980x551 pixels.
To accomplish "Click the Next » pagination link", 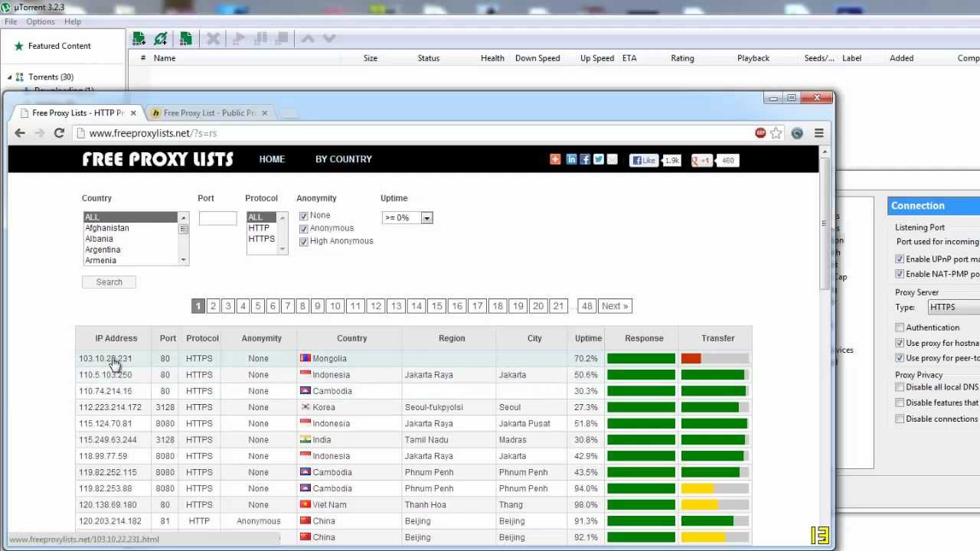I will pos(615,306).
